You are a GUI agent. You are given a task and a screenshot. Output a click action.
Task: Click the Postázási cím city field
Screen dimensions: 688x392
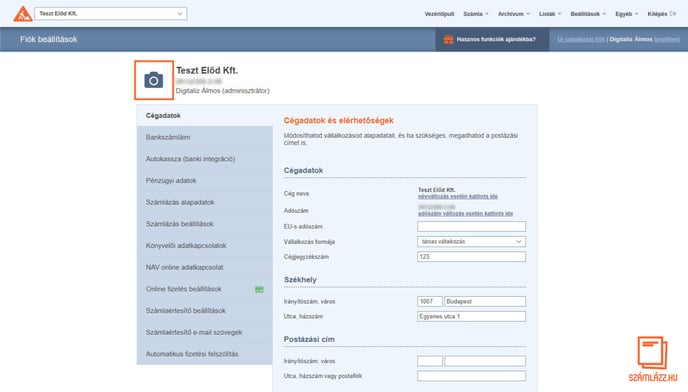pos(485,361)
